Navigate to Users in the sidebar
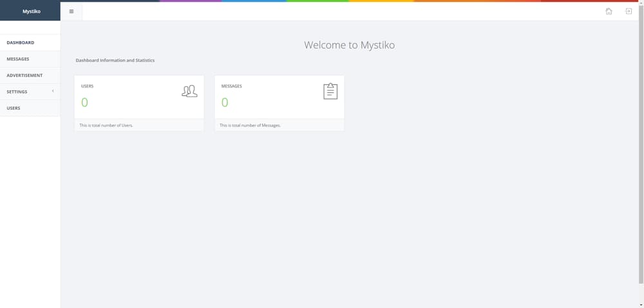The height and width of the screenshot is (308, 644). [x=14, y=108]
